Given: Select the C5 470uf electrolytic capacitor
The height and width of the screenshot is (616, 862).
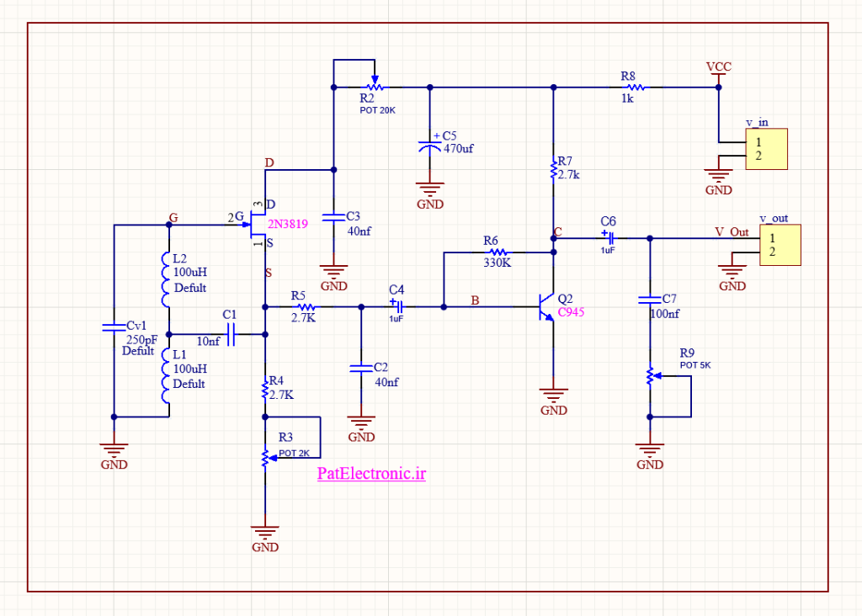Looking at the screenshot, I should click(x=429, y=146).
